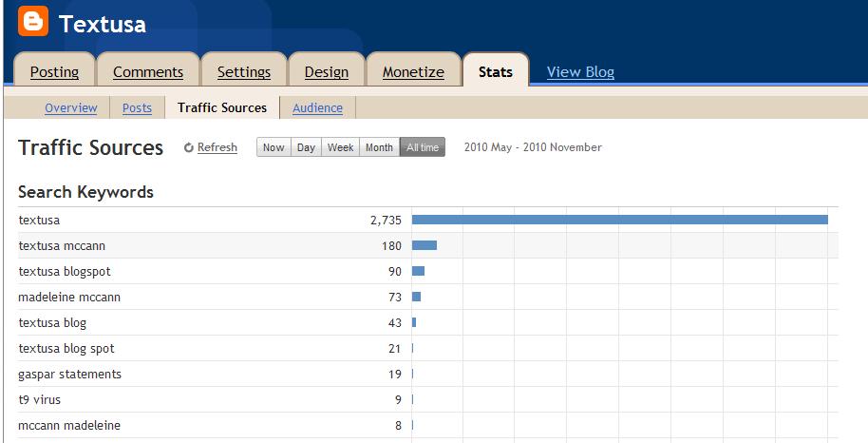
Task: Select the Traffic Sources sub-tab
Action: coord(222,107)
